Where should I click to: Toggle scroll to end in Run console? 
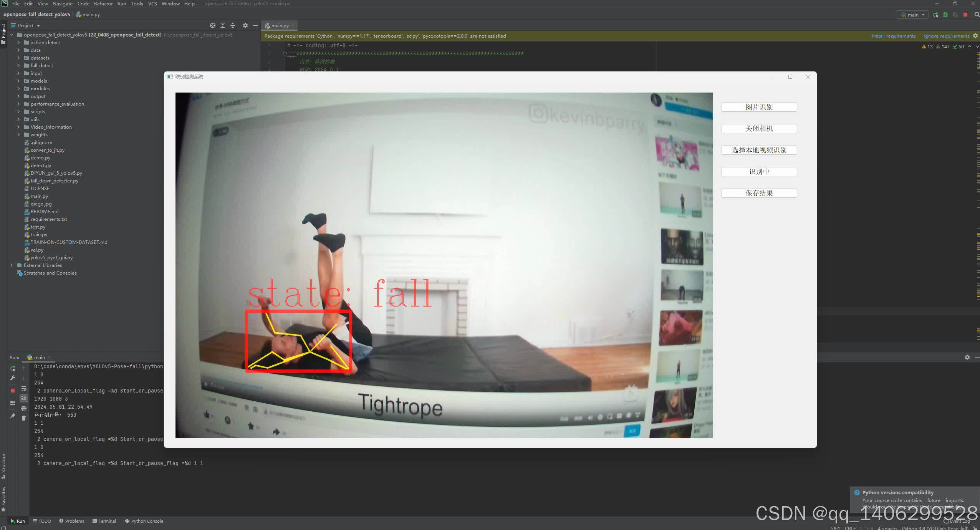click(x=24, y=398)
